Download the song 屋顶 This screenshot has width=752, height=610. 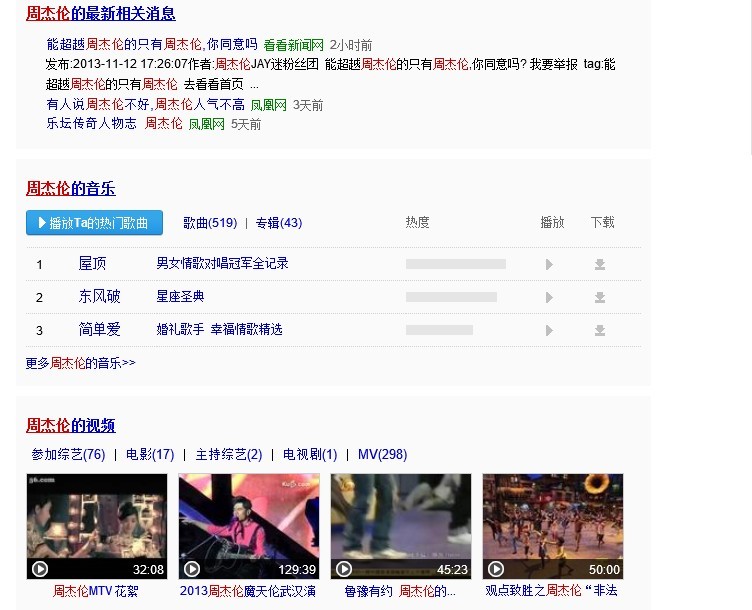[x=599, y=264]
